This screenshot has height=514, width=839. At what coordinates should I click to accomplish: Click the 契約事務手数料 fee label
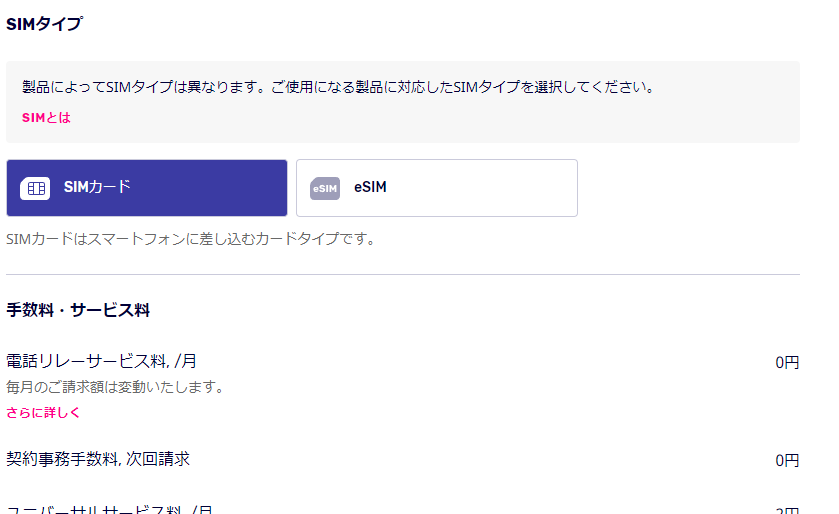coord(98,459)
